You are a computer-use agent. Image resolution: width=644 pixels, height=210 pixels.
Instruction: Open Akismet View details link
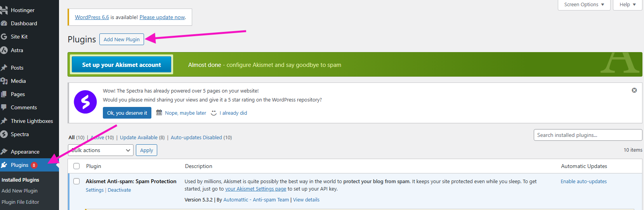pyautogui.click(x=306, y=199)
